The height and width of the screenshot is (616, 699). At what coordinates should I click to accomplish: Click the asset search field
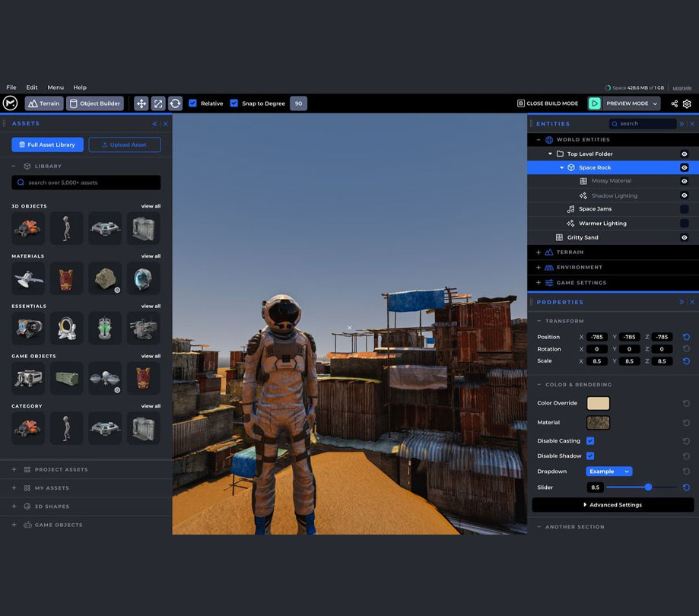[86, 183]
